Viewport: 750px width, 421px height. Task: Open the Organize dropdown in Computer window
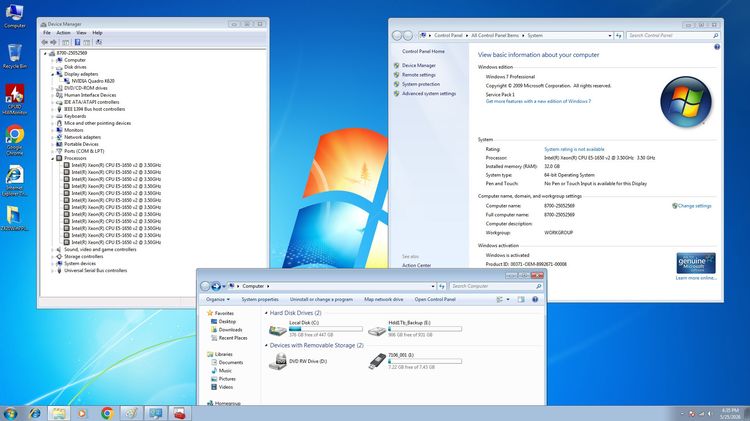[218, 299]
